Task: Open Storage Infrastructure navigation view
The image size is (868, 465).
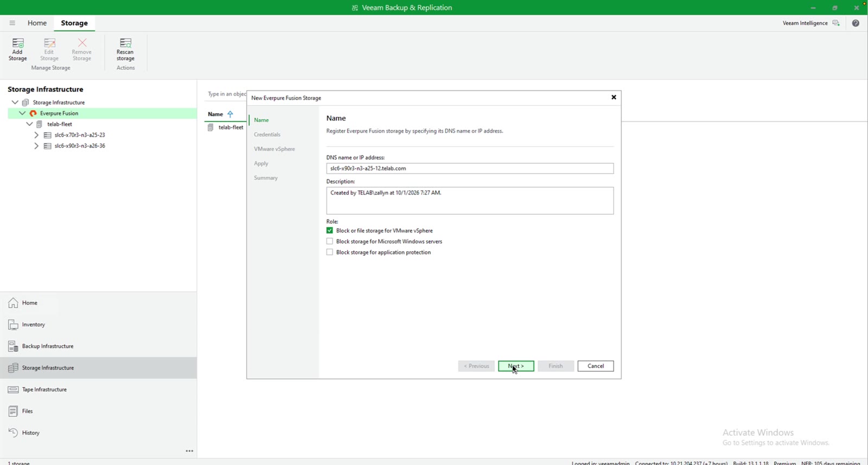Action: [98, 368]
